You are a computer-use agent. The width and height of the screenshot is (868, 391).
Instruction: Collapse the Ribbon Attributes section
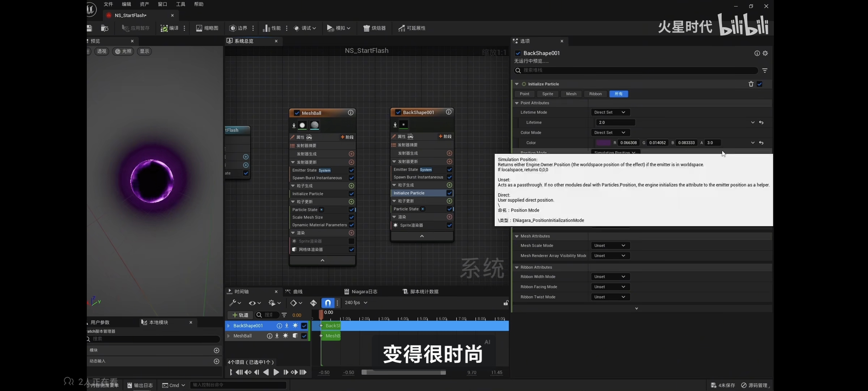517,267
